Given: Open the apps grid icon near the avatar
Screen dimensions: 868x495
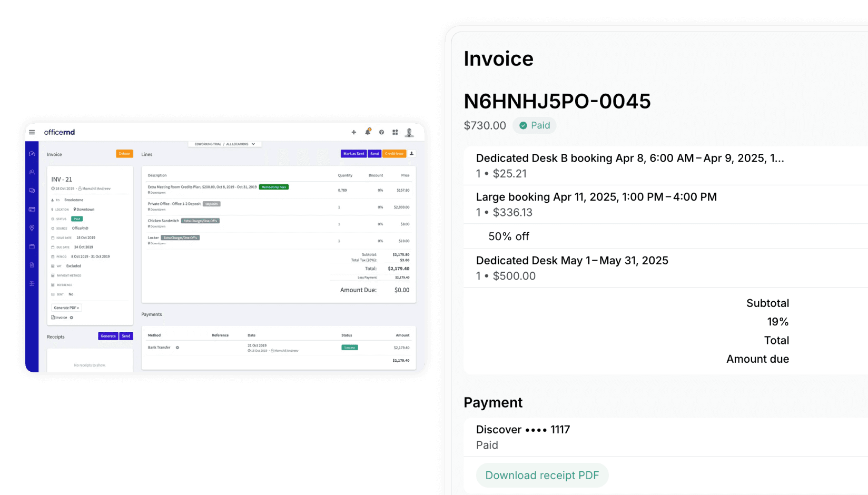Looking at the screenshot, I should pos(395,132).
